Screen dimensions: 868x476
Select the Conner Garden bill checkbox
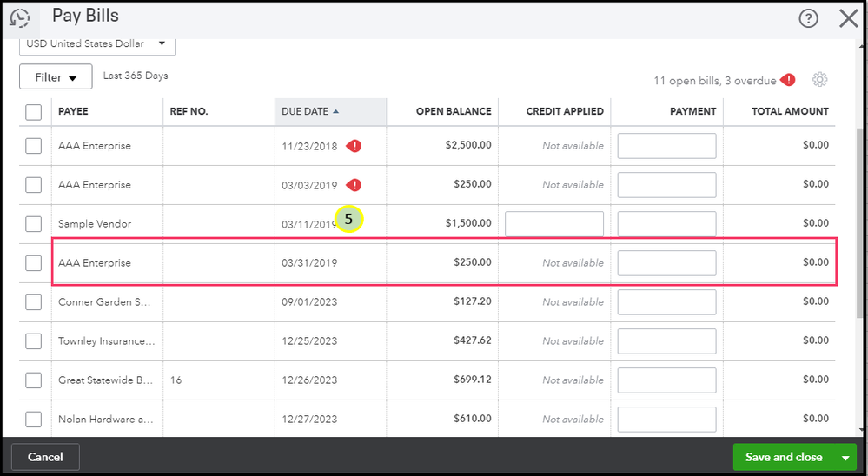click(x=33, y=302)
